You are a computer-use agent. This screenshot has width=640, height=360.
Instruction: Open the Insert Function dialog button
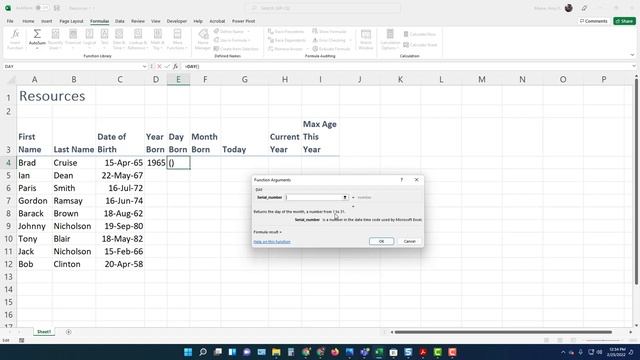[x=15, y=40]
